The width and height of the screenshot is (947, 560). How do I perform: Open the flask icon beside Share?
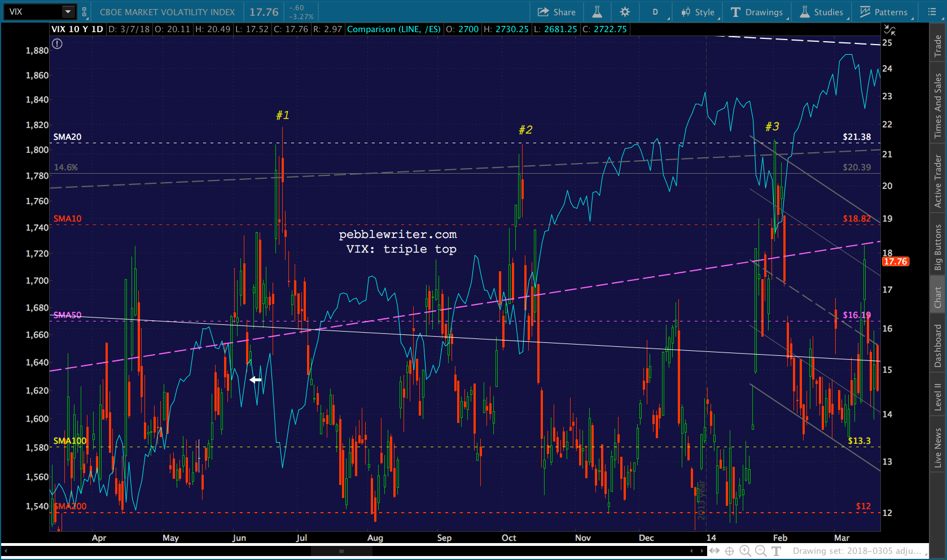point(597,12)
